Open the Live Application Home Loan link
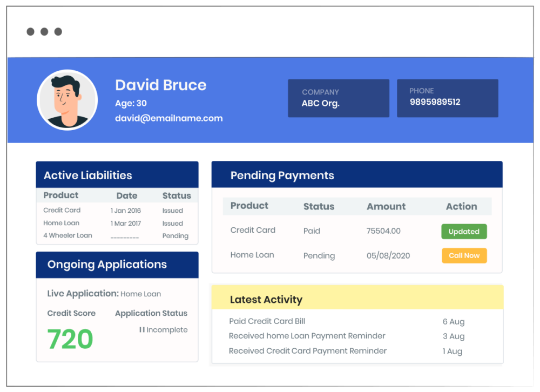This screenshot has width=540, height=392. pyautogui.click(x=141, y=294)
